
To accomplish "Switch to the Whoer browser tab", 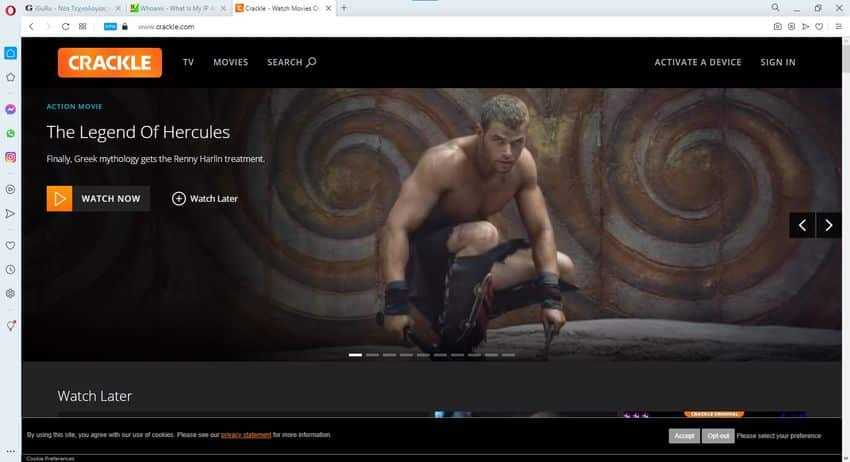I will pos(178,8).
